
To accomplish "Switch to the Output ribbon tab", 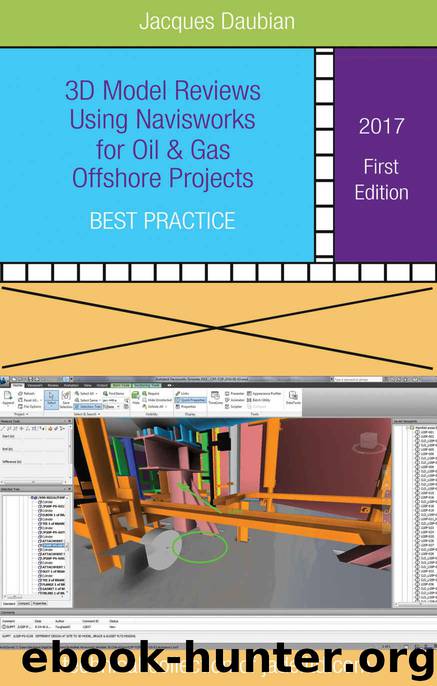I will (102, 385).
